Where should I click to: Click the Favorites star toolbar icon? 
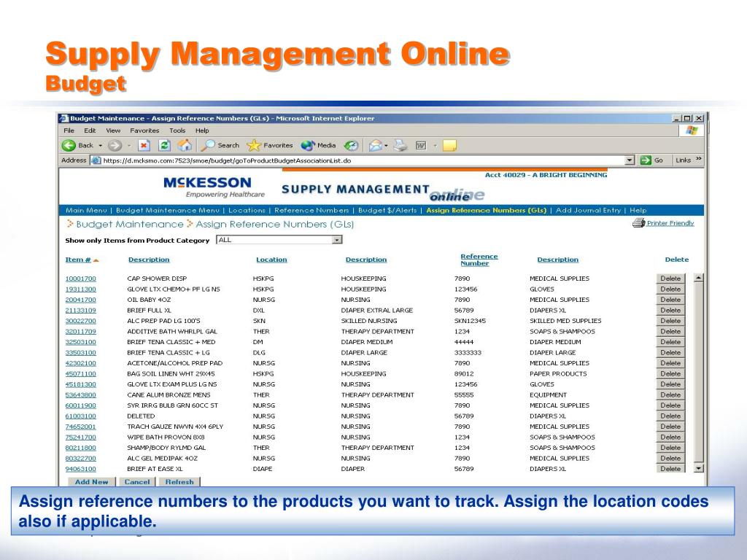pyautogui.click(x=253, y=145)
